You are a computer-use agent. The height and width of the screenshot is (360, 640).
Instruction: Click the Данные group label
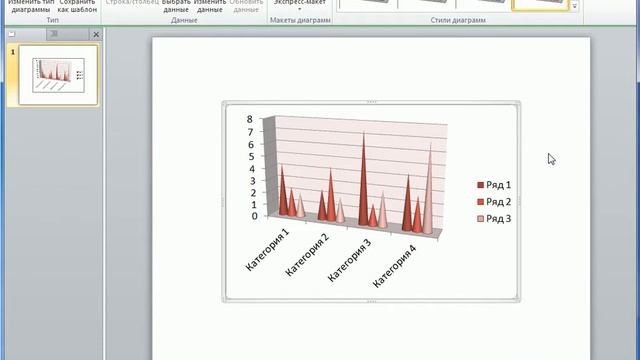[184, 20]
